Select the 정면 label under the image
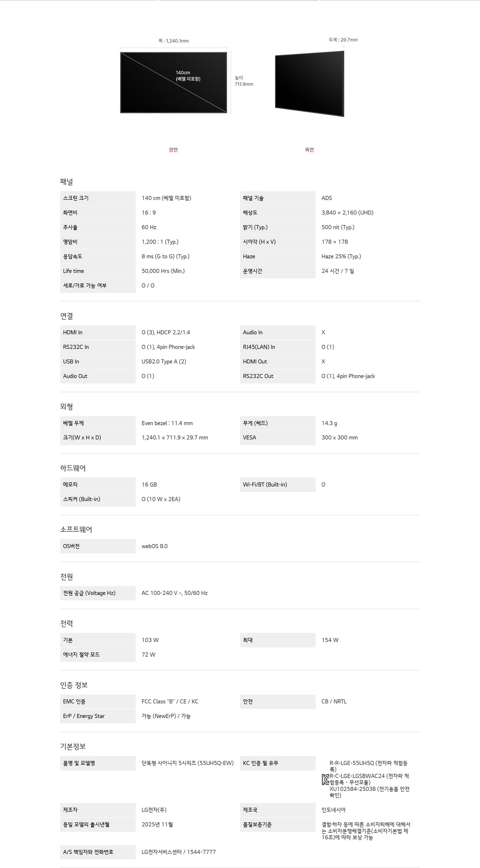Screen dimensions: 480x868 coord(173,150)
